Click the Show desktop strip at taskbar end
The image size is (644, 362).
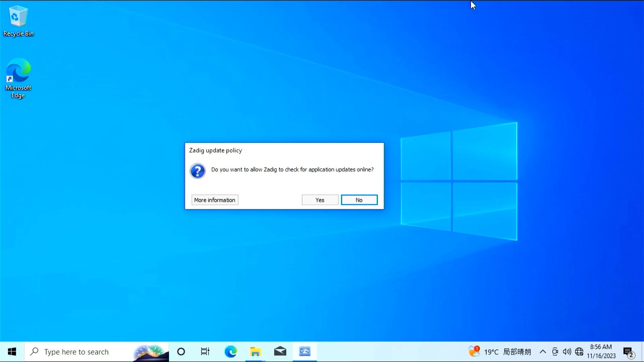point(642,352)
